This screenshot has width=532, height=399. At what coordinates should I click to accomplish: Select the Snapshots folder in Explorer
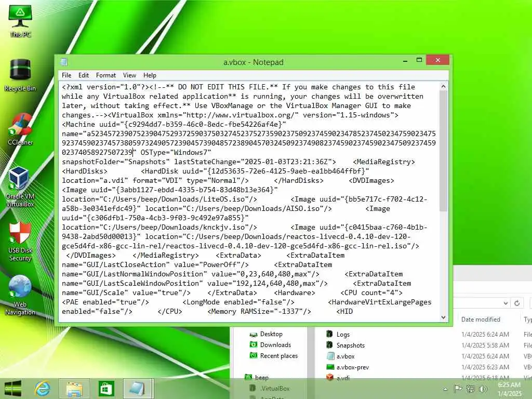coord(351,345)
